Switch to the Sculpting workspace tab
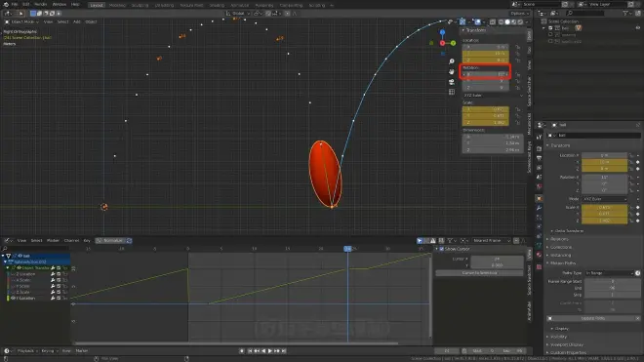 point(140,5)
